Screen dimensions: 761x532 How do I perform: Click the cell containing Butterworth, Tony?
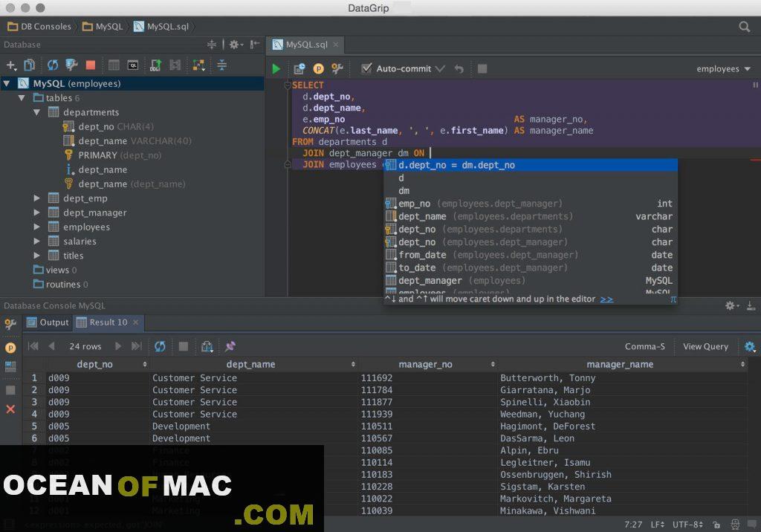point(623,378)
